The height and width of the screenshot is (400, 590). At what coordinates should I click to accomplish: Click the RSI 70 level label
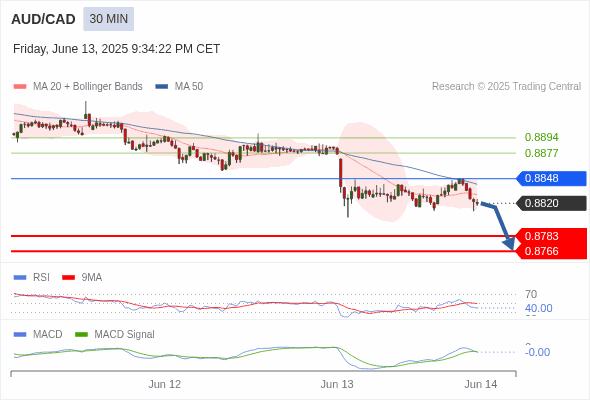(x=531, y=294)
